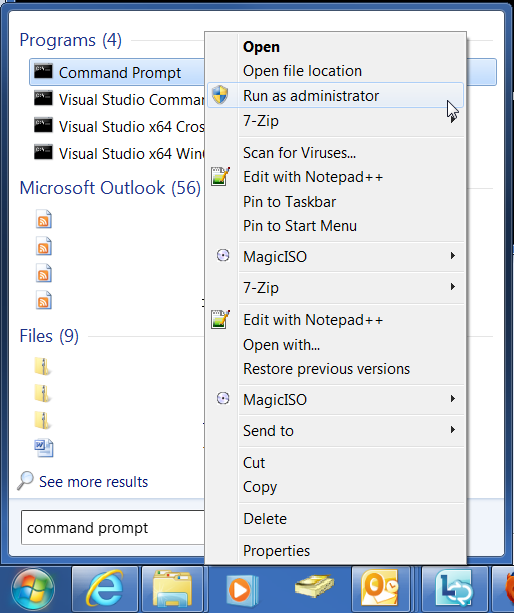
Task: Launch Internet Explorer from the taskbar
Action: (105, 590)
